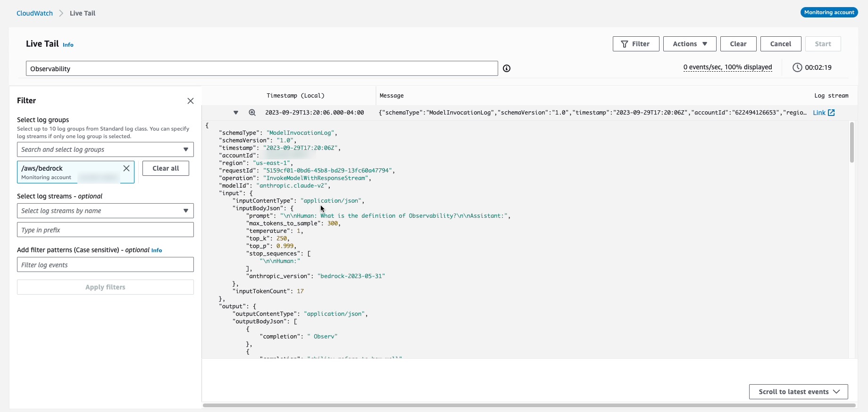Close the Filter panel with the X icon
Viewport: 868px width, 412px height.
[x=191, y=101]
